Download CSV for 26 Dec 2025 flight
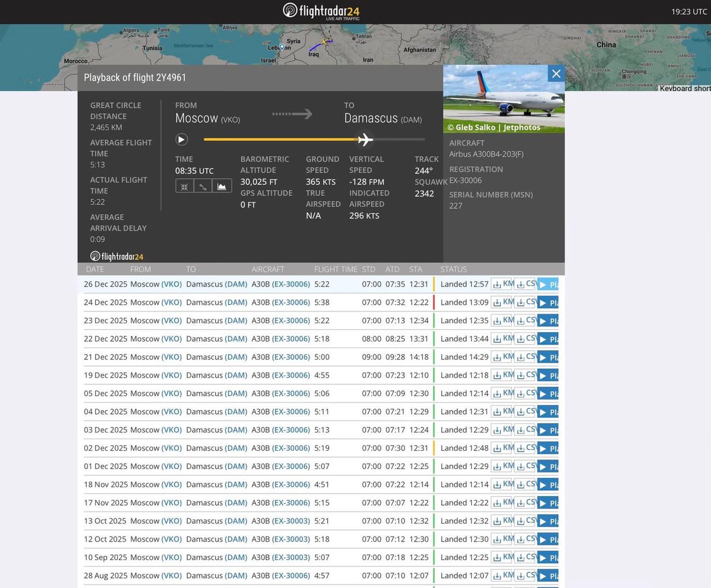Viewport: 711px width, 588px height. (x=526, y=284)
